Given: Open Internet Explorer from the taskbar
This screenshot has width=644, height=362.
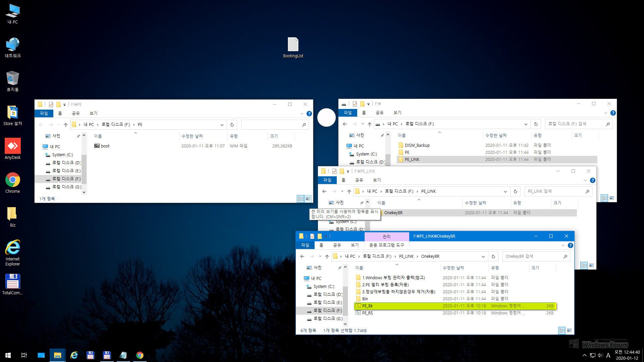Looking at the screenshot, I should pos(74,355).
